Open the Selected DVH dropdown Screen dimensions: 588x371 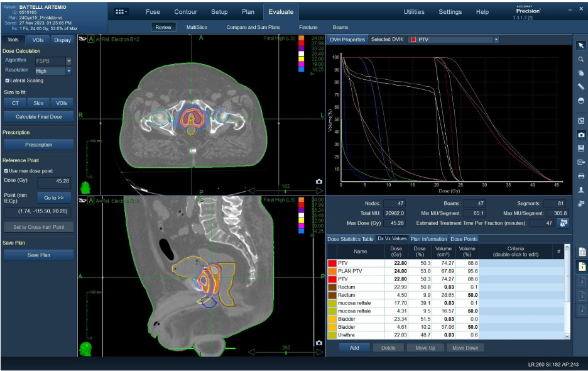pyautogui.click(x=496, y=40)
